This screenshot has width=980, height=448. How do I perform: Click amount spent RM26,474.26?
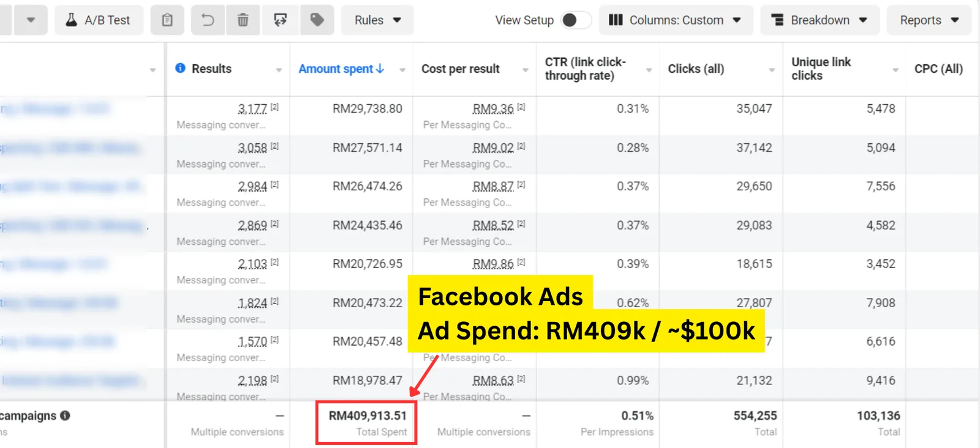[367, 187]
